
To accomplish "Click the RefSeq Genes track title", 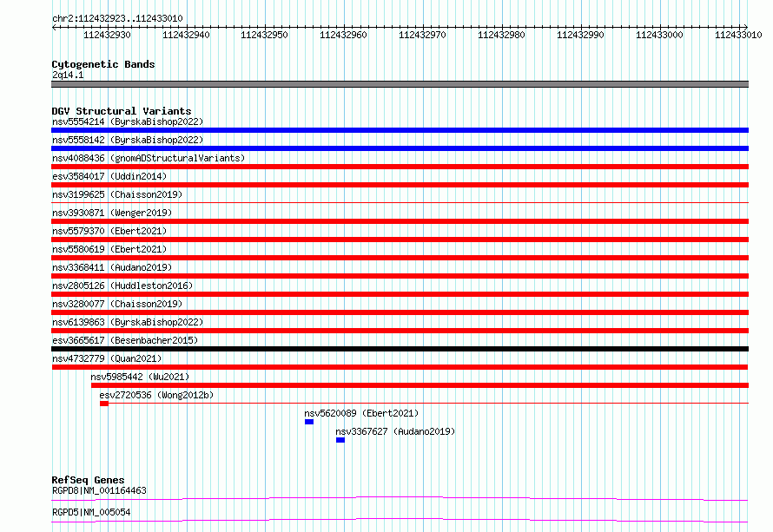I will click(88, 480).
